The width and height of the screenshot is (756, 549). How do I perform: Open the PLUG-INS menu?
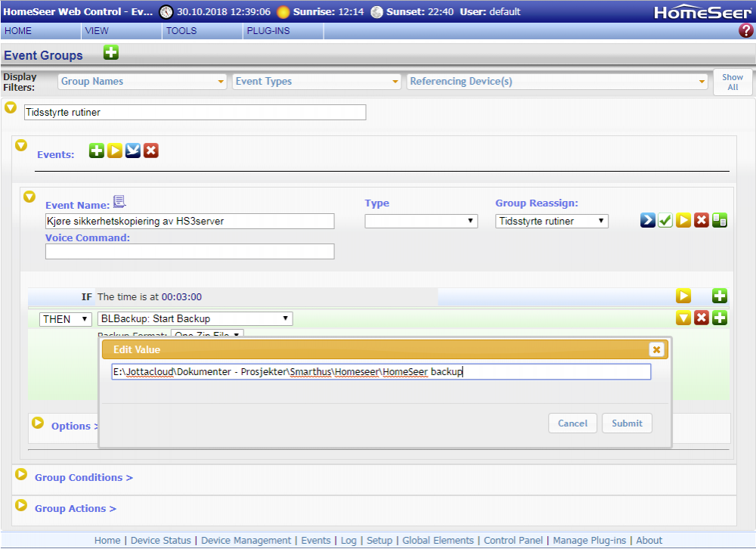(268, 31)
